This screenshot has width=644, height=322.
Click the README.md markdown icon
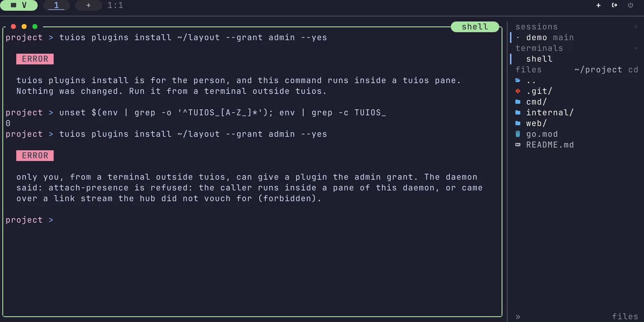pyautogui.click(x=518, y=145)
